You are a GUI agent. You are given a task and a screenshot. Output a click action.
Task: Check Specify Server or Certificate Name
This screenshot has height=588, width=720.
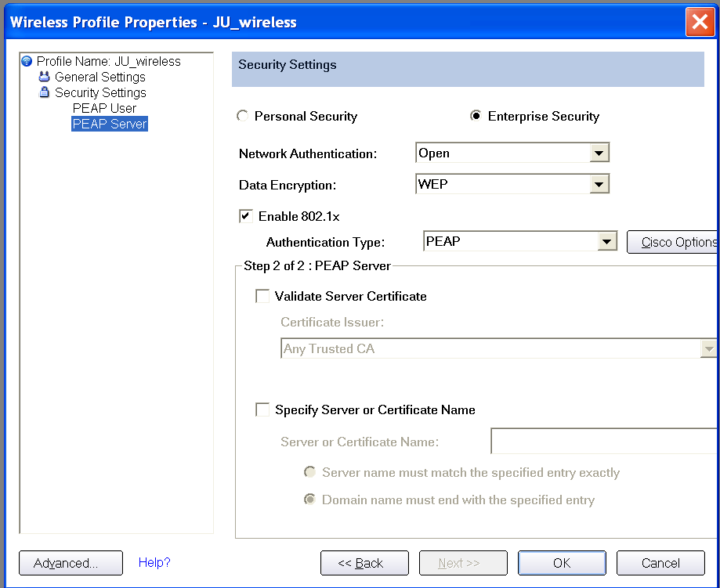(262, 409)
